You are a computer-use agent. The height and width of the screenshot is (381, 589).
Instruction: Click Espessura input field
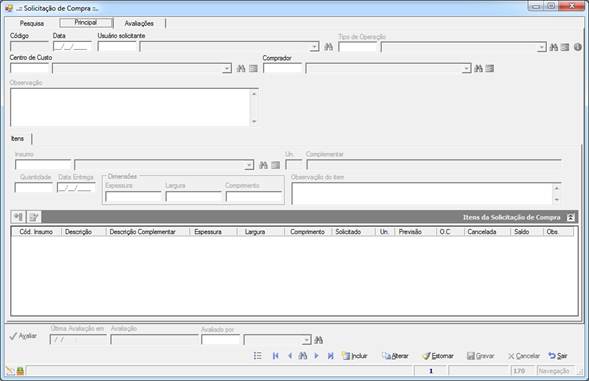(x=133, y=197)
